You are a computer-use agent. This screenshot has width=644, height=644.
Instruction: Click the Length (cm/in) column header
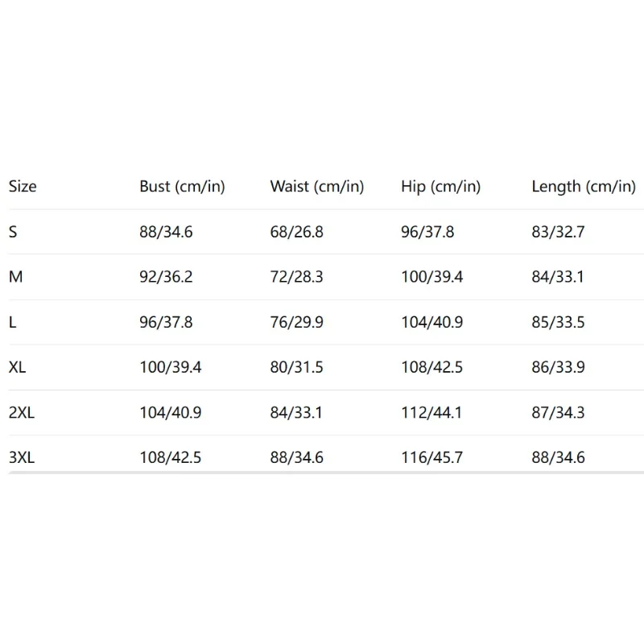click(x=584, y=187)
